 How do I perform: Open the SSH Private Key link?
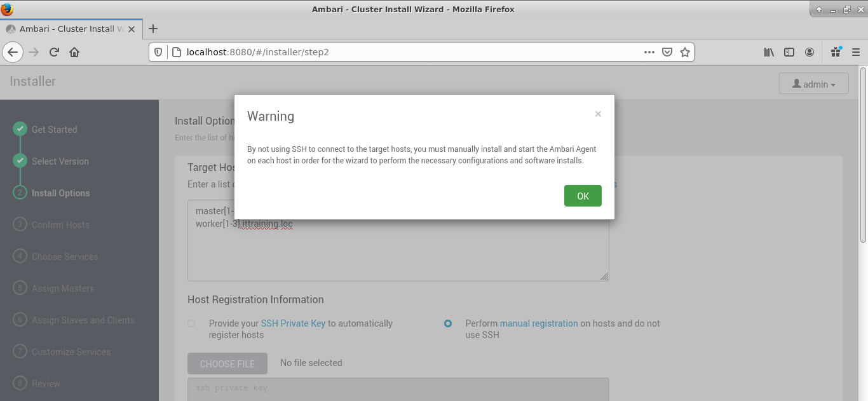pos(293,323)
